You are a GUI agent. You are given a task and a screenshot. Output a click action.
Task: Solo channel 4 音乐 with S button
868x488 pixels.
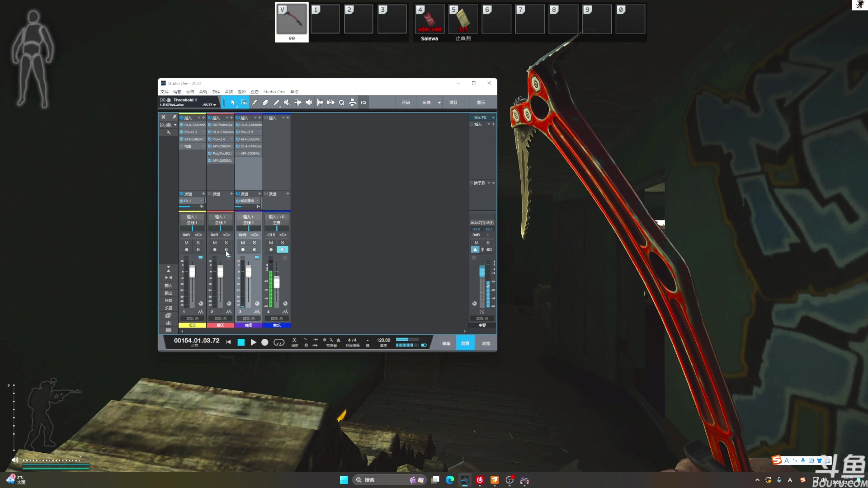[283, 243]
